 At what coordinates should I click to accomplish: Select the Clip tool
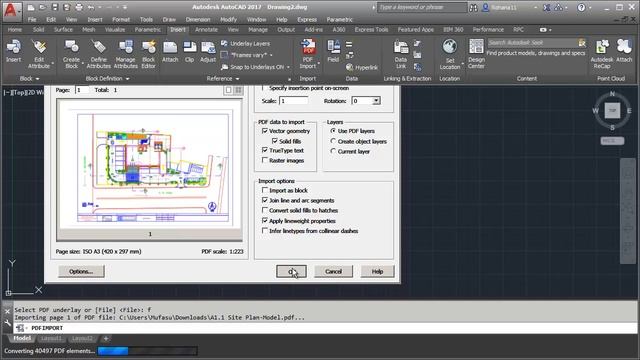[x=189, y=51]
